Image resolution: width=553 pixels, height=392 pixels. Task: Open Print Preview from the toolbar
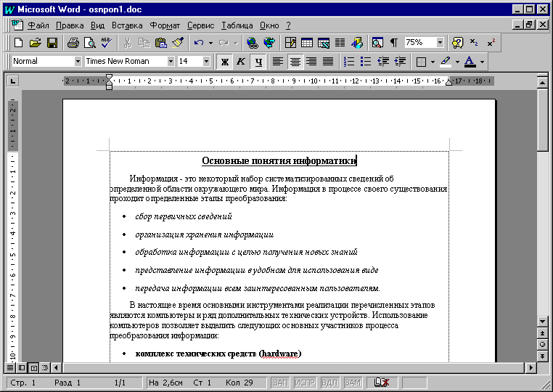tap(90, 43)
